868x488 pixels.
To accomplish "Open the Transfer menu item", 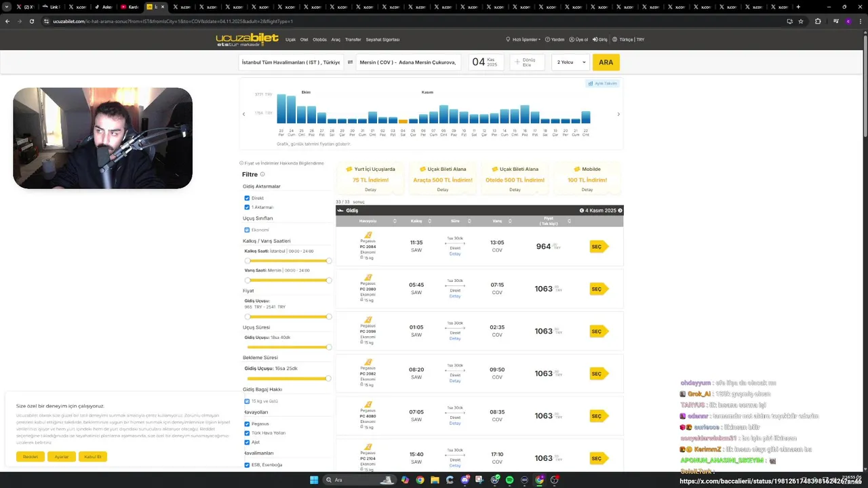I will pyautogui.click(x=353, y=39).
